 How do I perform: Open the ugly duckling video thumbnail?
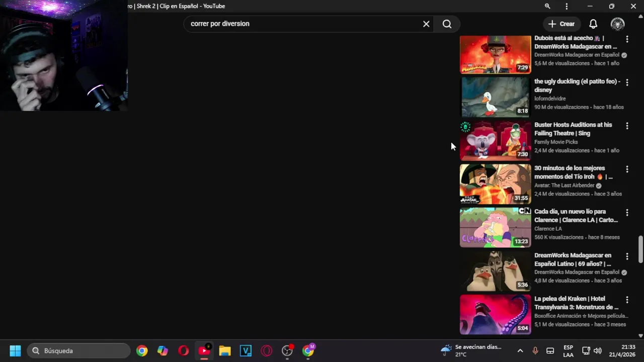tap(495, 97)
